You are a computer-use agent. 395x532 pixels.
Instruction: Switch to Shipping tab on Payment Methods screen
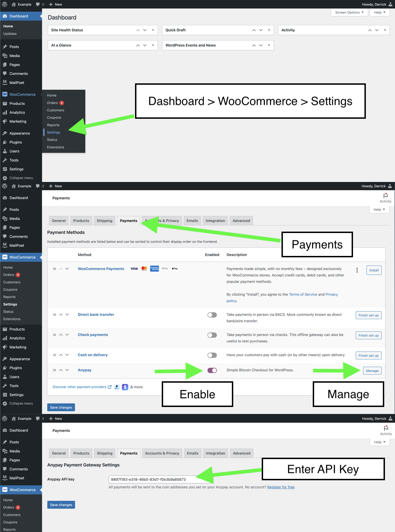click(x=104, y=221)
